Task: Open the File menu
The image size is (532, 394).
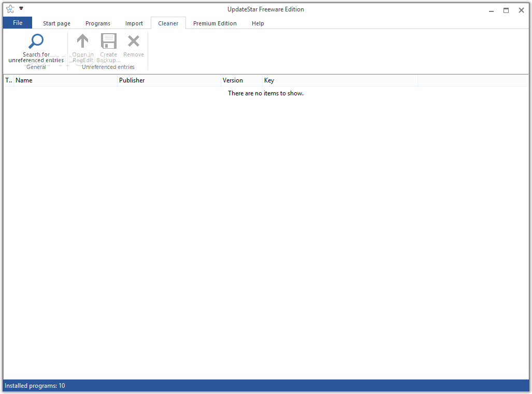Action: (18, 23)
